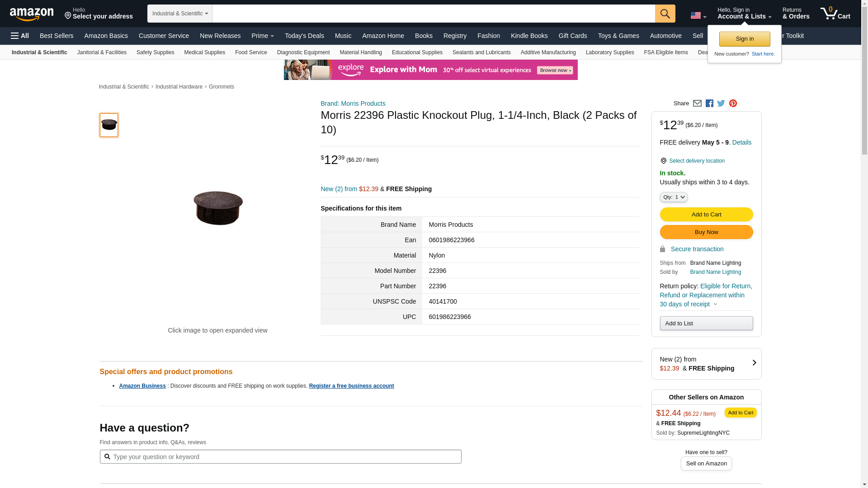Click the question or keyword search field
This screenshot has width=868, height=488.
coord(285,457)
